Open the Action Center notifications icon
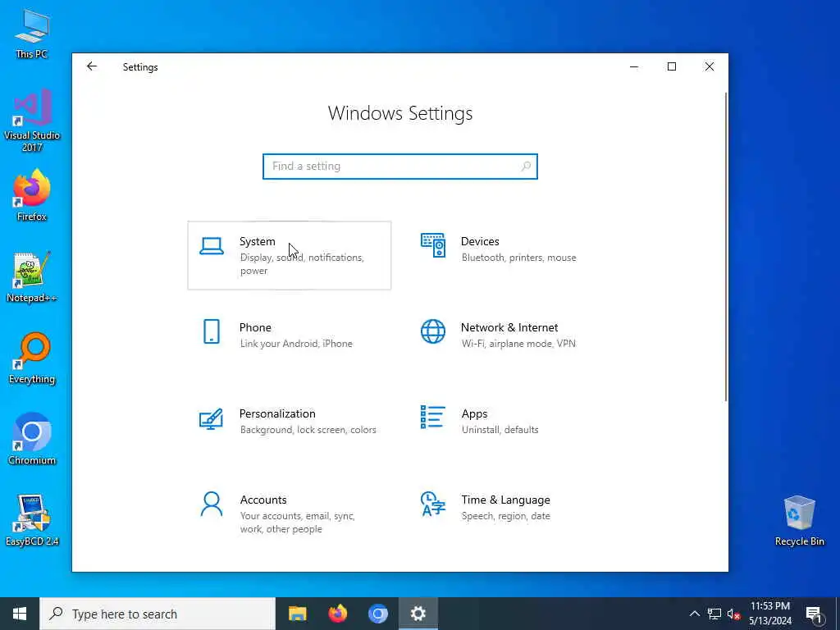Image resolution: width=840 pixels, height=630 pixels. coord(814,614)
